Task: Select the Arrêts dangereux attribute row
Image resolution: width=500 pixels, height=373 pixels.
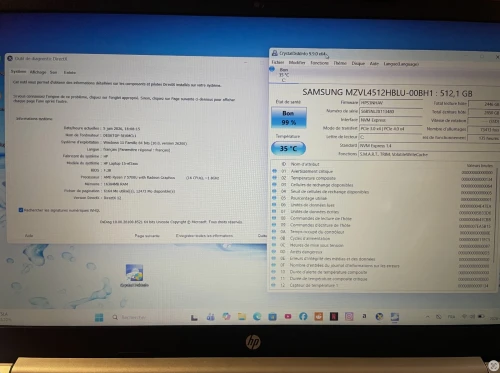Action: [382, 252]
